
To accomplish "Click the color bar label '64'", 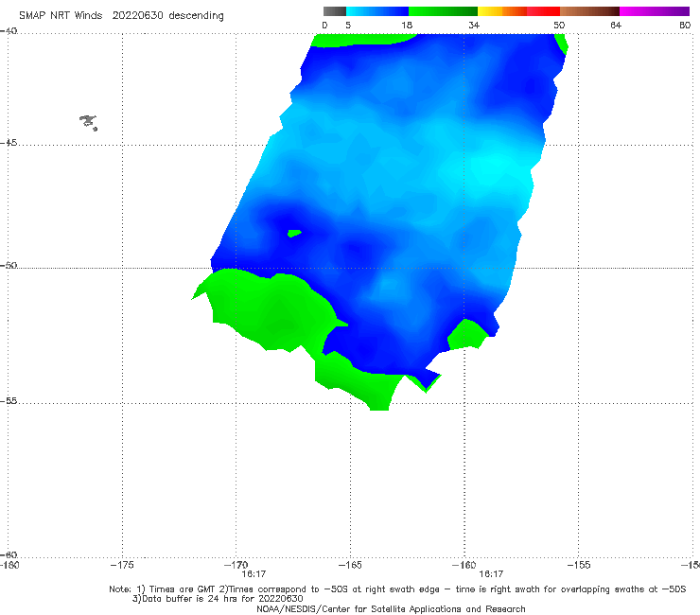I will coord(616,25).
